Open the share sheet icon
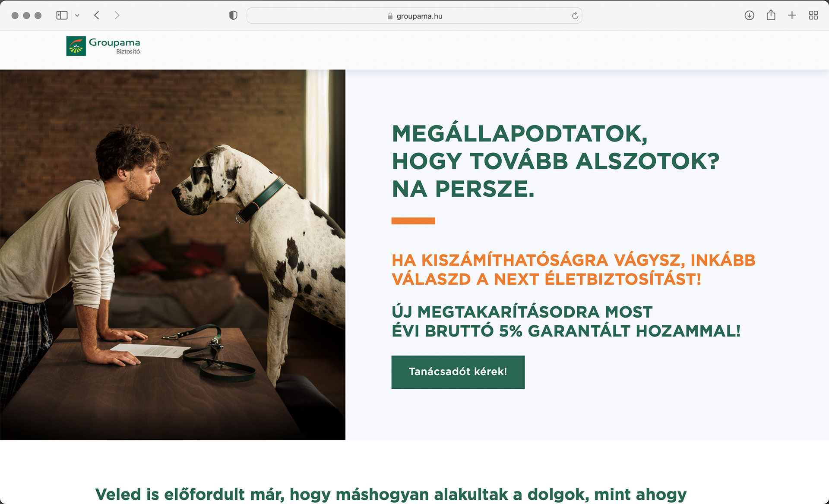 point(771,16)
